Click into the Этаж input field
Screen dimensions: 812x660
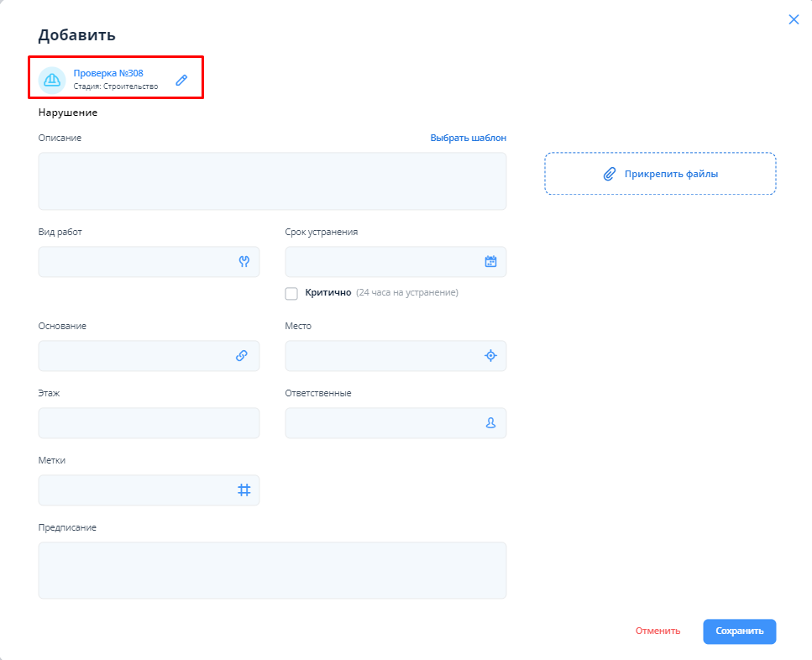click(149, 423)
